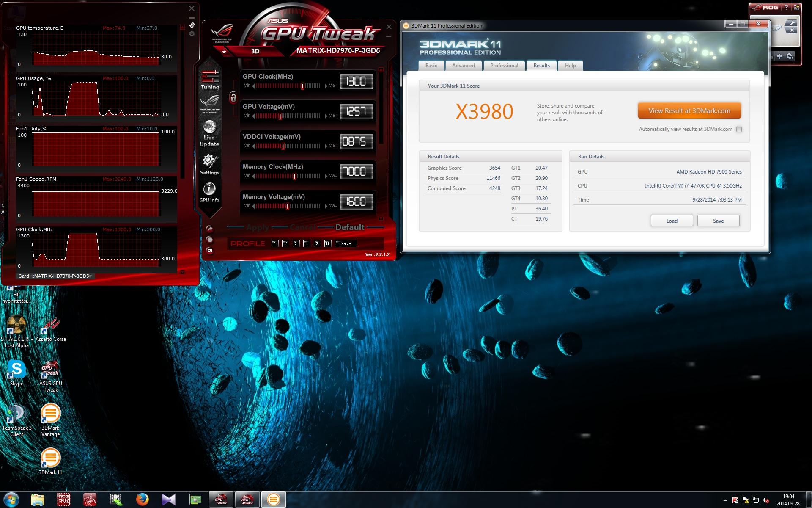
Task: Open the Skype desktop shortcut
Action: click(16, 373)
